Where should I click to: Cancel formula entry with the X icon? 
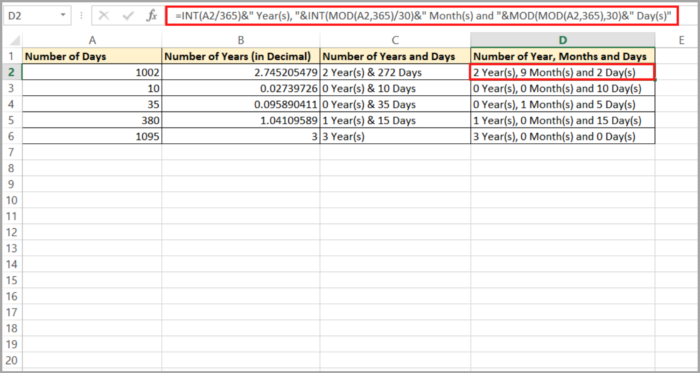(x=104, y=16)
